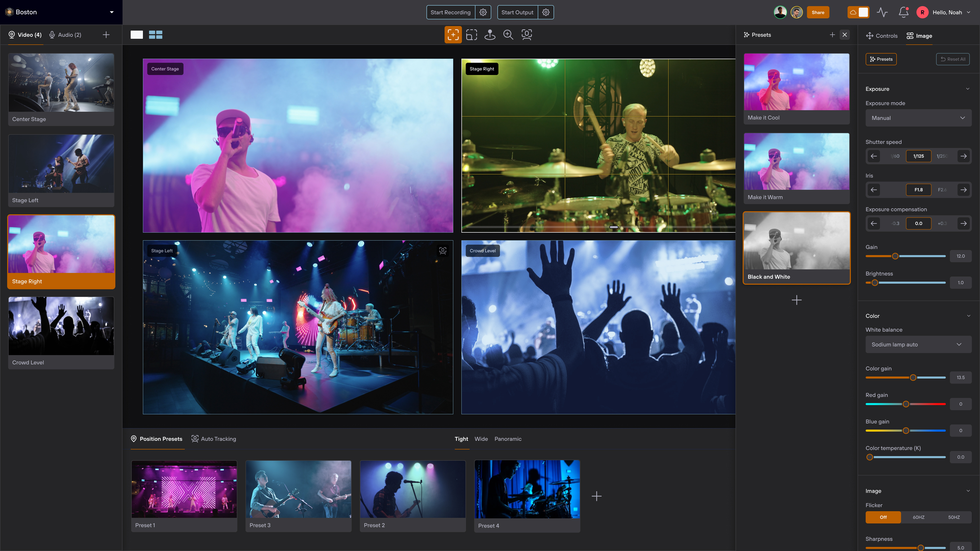
Task: Select the Make it Warm preset thumbnail
Action: 796,162
